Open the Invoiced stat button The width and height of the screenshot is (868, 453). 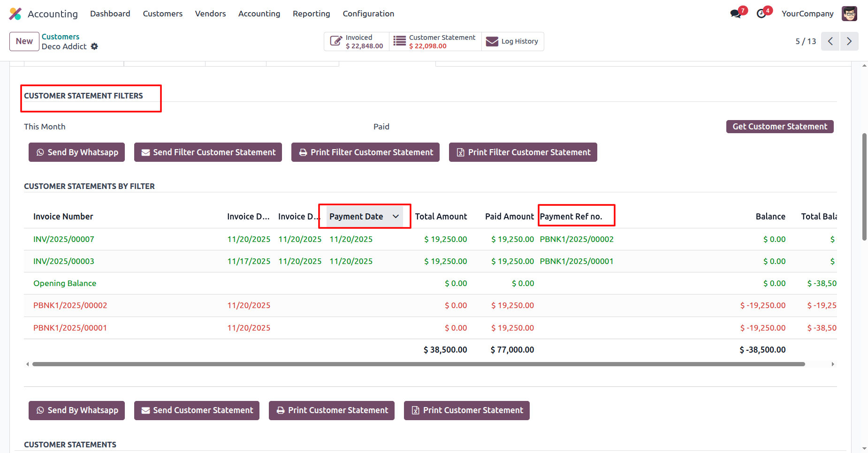click(x=357, y=42)
